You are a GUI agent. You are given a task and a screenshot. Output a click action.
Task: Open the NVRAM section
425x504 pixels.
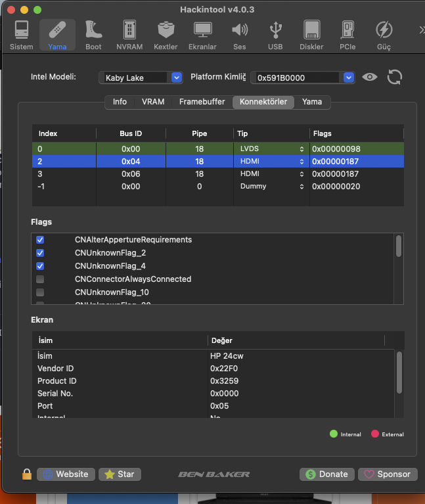(129, 35)
